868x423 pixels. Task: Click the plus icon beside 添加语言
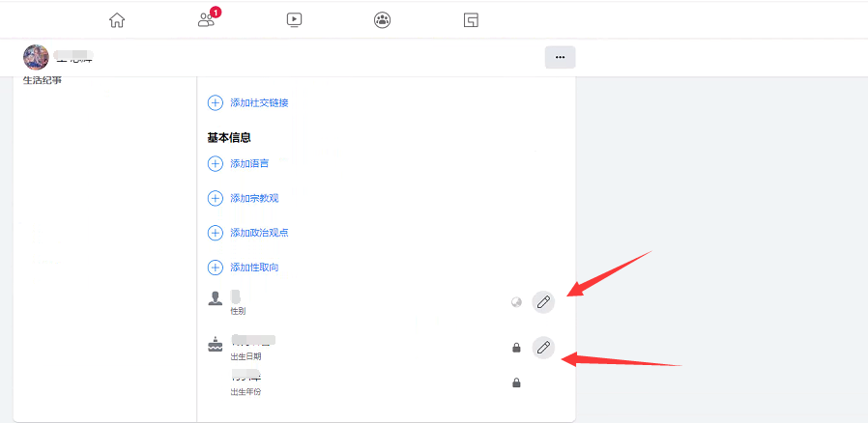[216, 163]
